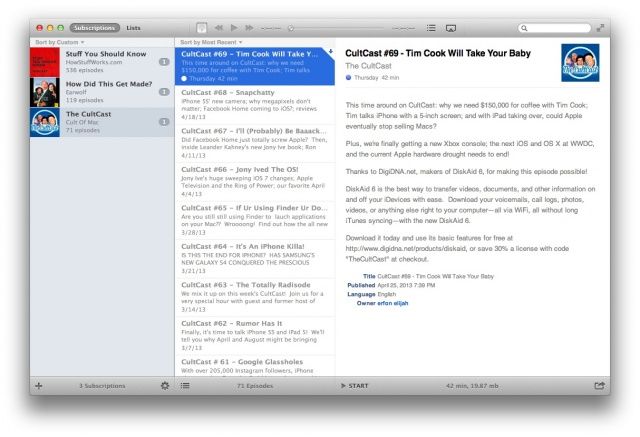Click the Language English value
This screenshot has height=437, width=640.
pyautogui.click(x=387, y=294)
